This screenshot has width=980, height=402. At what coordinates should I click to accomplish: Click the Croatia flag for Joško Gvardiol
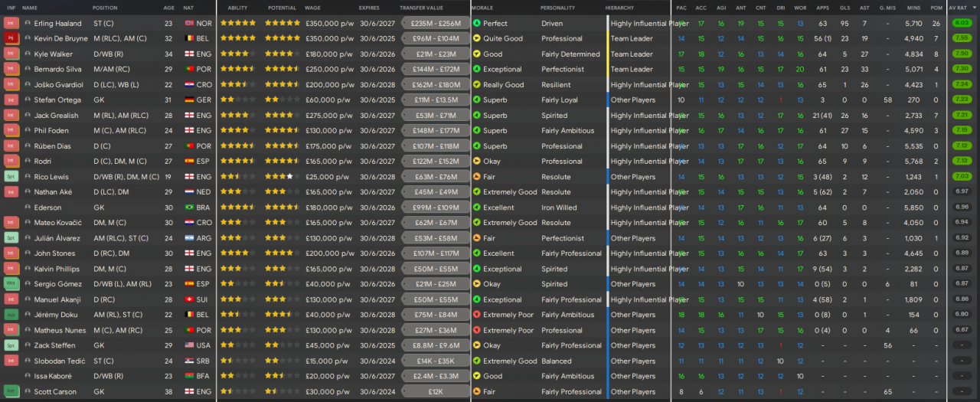pyautogui.click(x=189, y=84)
